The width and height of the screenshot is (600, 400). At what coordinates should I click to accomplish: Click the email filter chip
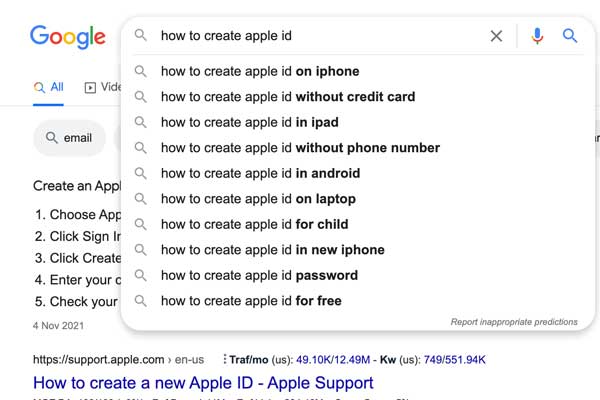point(69,138)
